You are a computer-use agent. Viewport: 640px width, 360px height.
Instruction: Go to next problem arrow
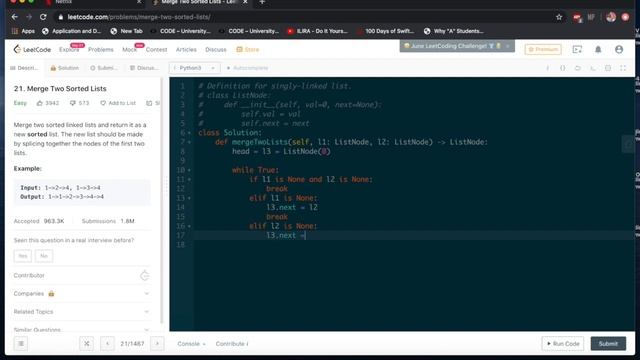[x=157, y=344]
